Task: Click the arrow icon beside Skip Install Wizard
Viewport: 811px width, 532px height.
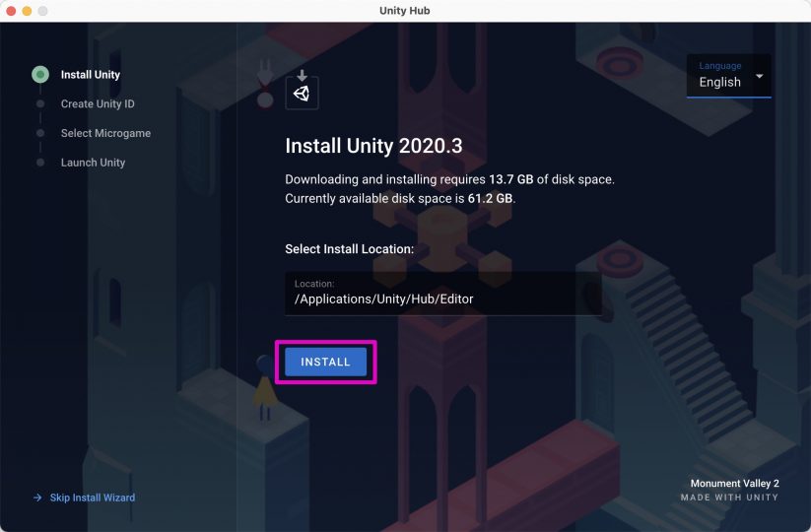Action: [x=37, y=498]
